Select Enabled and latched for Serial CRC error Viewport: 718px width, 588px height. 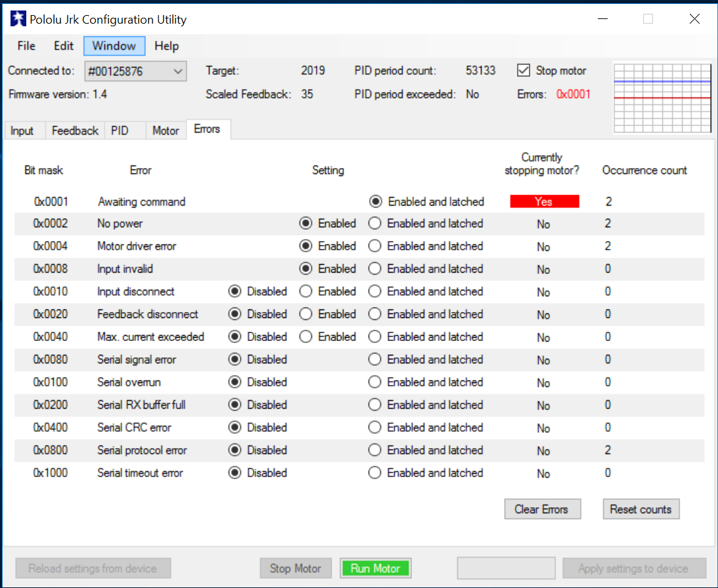pos(426,427)
